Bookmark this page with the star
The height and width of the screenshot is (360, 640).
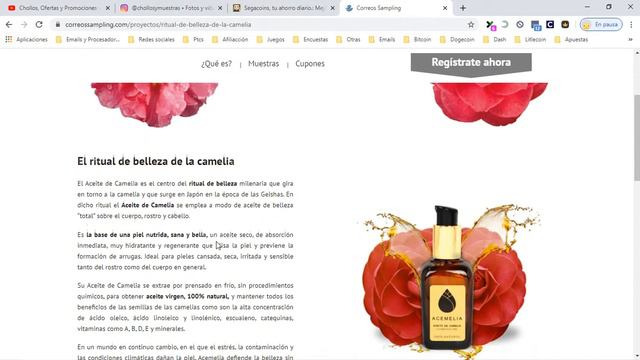[x=471, y=24]
